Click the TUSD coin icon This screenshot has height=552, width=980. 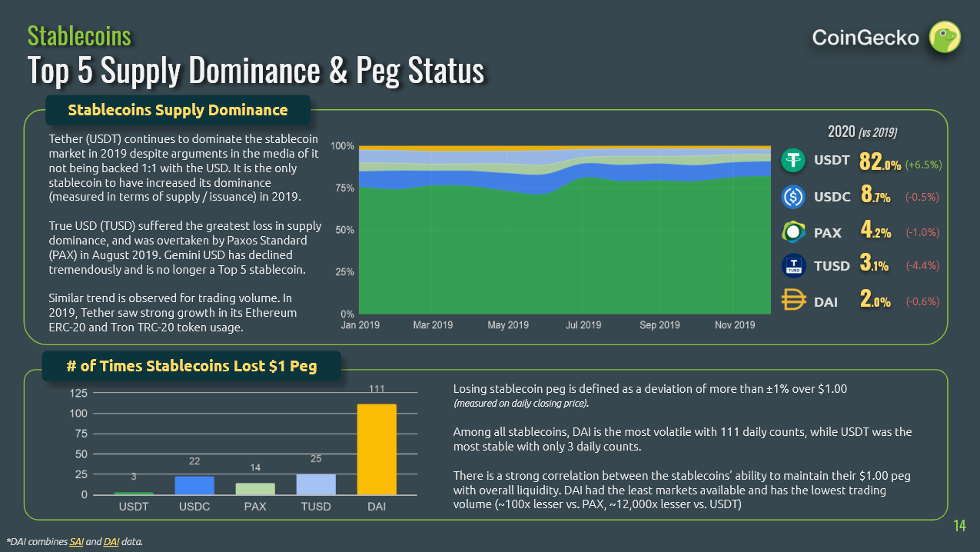(793, 266)
